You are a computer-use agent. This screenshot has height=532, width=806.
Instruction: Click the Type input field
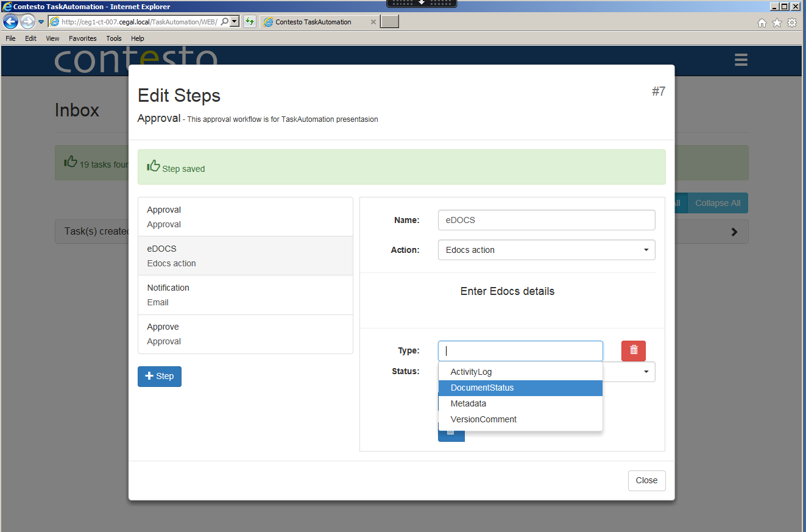click(520, 351)
